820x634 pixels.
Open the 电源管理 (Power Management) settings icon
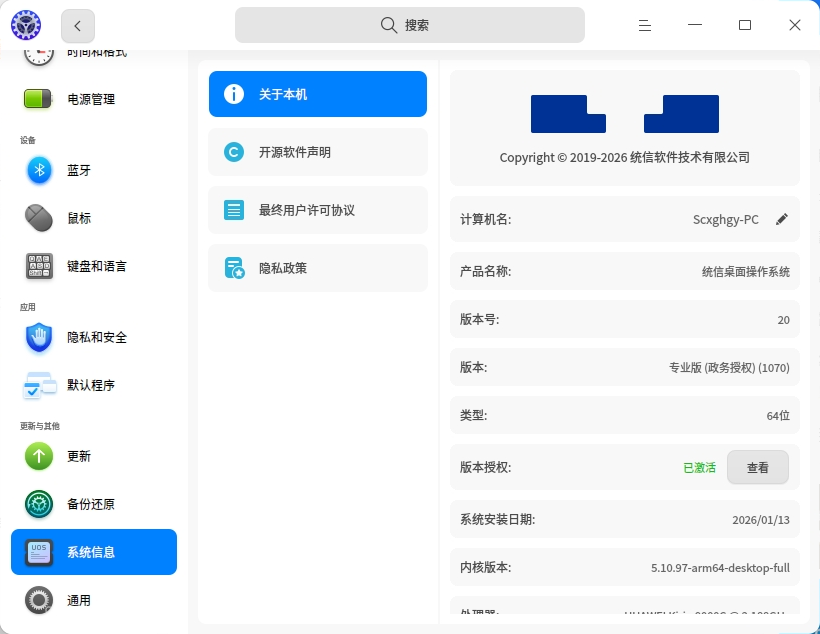pyautogui.click(x=38, y=99)
